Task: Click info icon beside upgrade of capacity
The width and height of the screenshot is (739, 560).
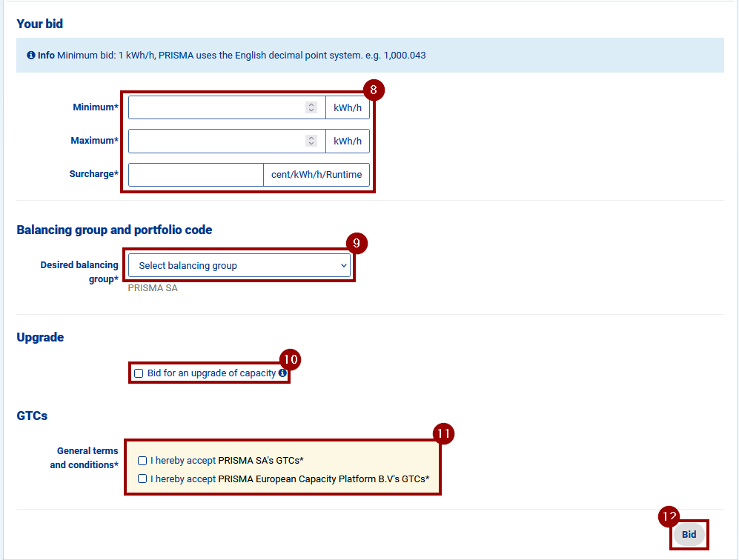Action: pyautogui.click(x=282, y=373)
